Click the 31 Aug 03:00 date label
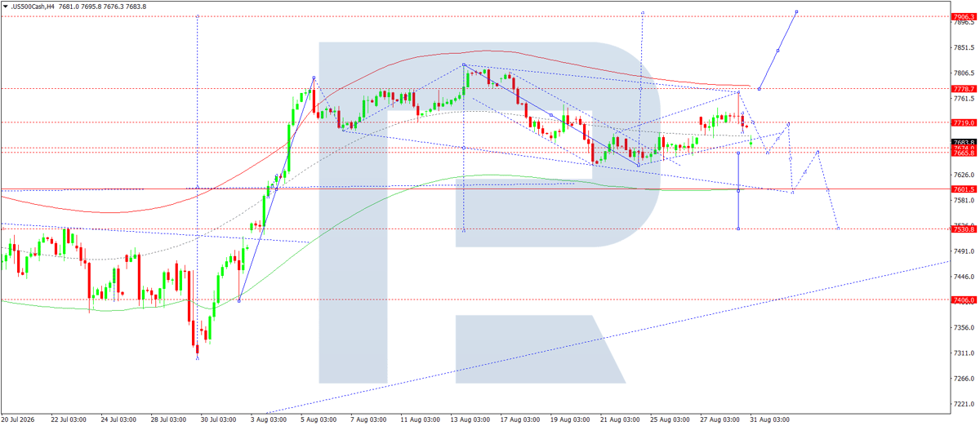This screenshot has width=980, height=426. coord(770,419)
